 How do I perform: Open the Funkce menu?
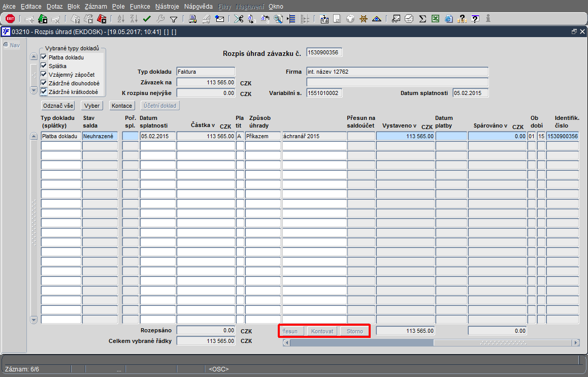coord(140,7)
